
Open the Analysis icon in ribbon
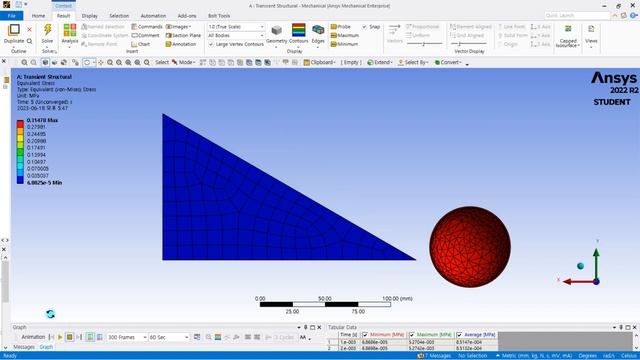[x=70, y=30]
